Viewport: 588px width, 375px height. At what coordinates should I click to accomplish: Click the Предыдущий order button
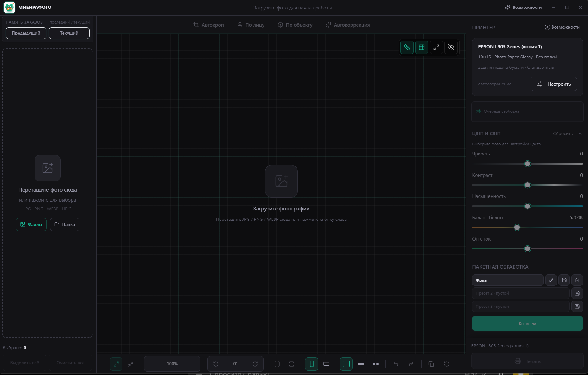[x=26, y=33]
